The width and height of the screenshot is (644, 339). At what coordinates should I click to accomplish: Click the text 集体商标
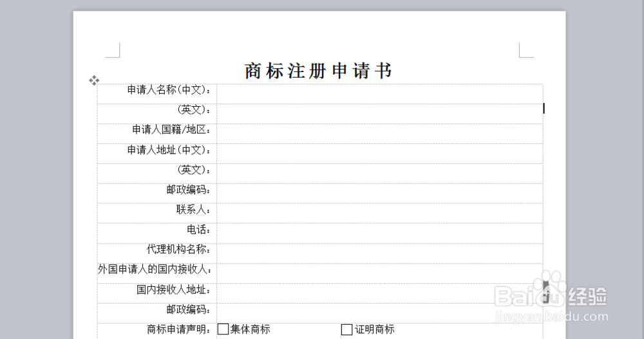250,329
